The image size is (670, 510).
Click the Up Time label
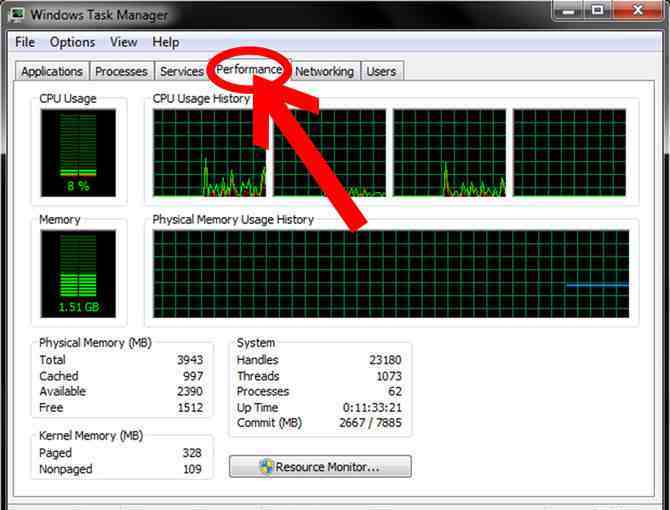coord(257,407)
